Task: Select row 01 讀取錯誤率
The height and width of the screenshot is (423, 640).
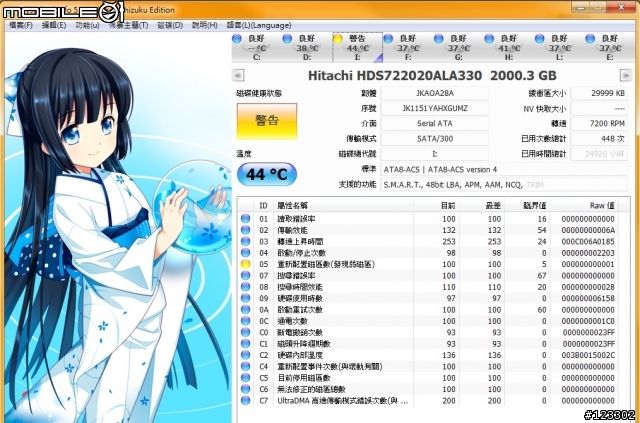Action: pyautogui.click(x=428, y=219)
